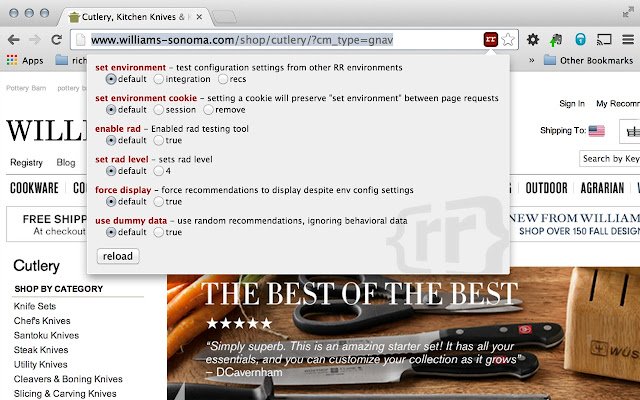Select integration for set environment

[x=158, y=79]
